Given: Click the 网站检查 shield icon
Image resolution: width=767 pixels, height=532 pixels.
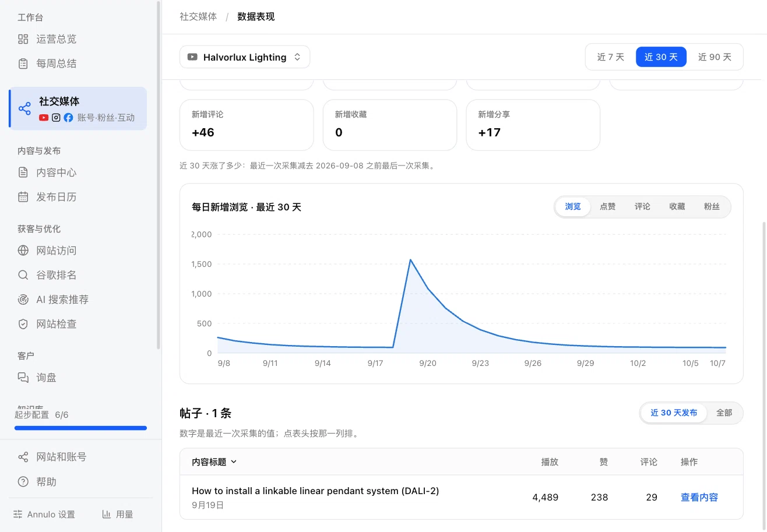Looking at the screenshot, I should [x=23, y=324].
